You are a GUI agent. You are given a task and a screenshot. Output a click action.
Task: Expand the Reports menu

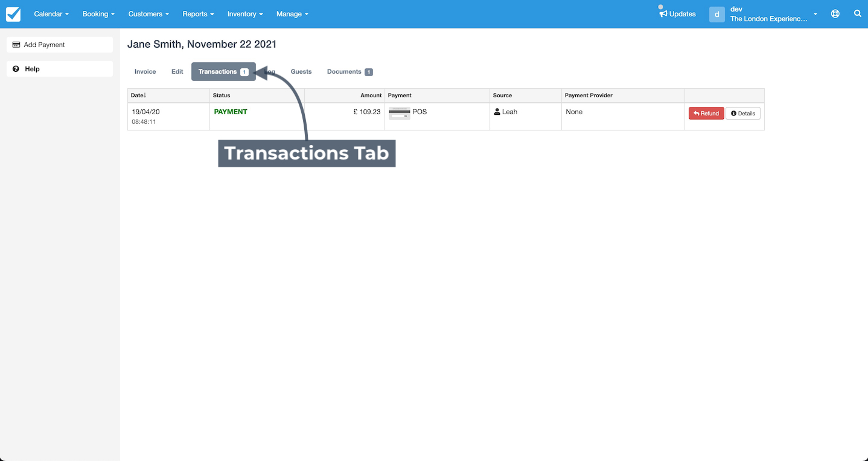pyautogui.click(x=199, y=14)
